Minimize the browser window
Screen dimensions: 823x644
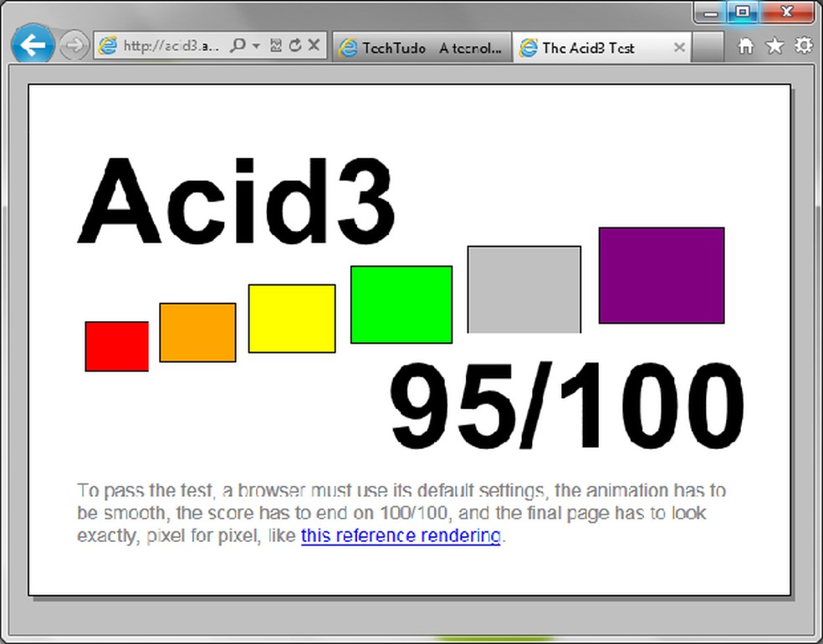tap(711, 13)
